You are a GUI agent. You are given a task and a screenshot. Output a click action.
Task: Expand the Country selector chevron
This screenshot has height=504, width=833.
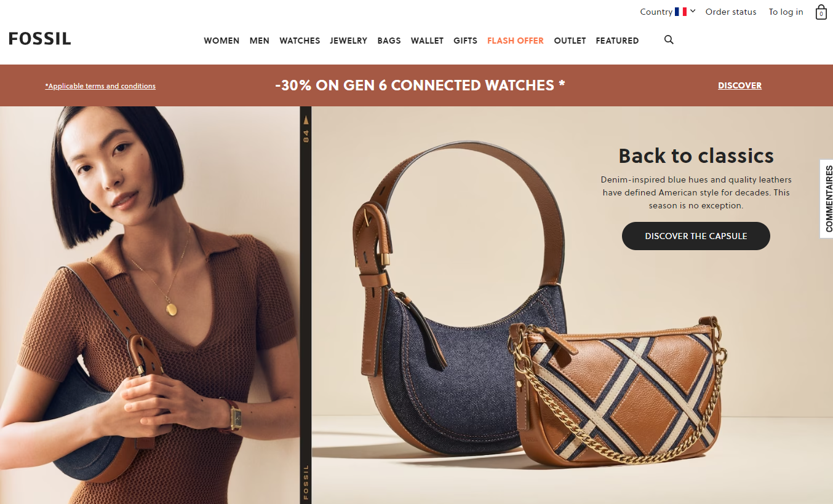tap(693, 11)
